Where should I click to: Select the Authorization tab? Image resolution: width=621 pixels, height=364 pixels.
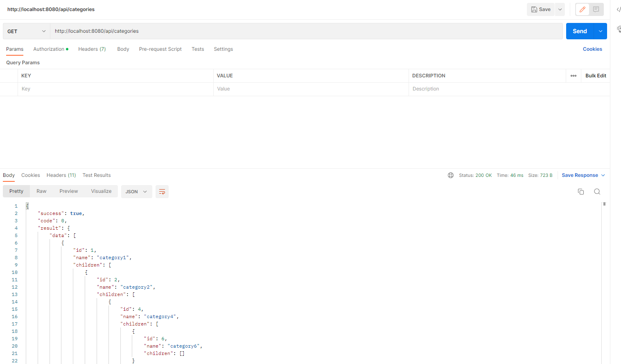tap(51, 49)
